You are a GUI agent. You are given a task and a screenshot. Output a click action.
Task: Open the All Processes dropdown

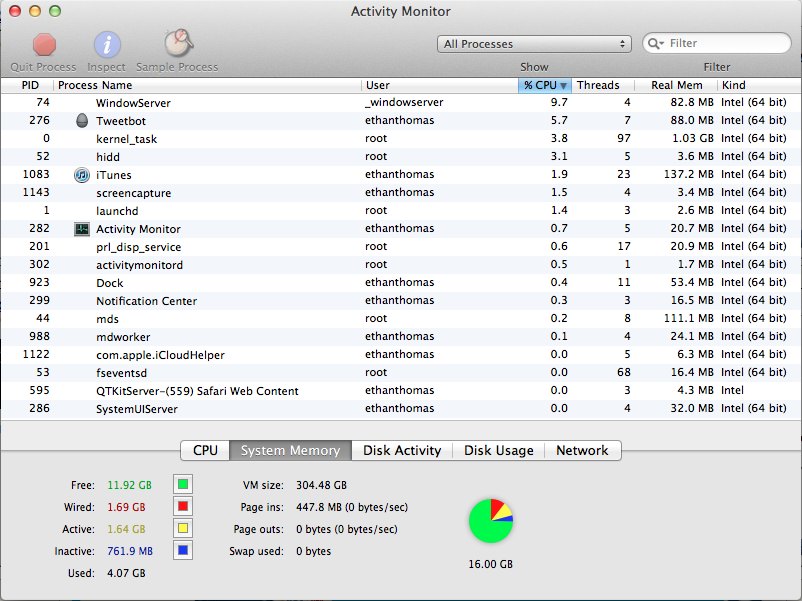pos(534,44)
